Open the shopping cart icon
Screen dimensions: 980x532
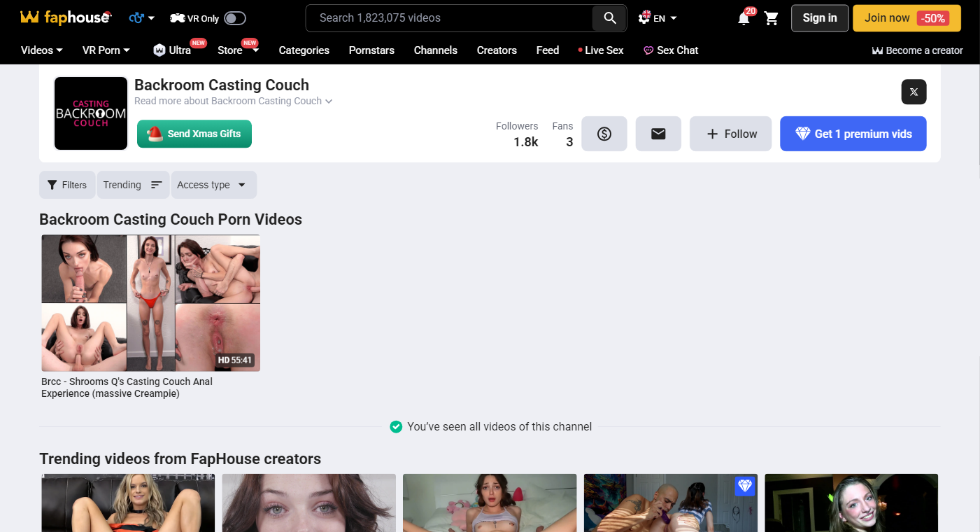(x=772, y=18)
